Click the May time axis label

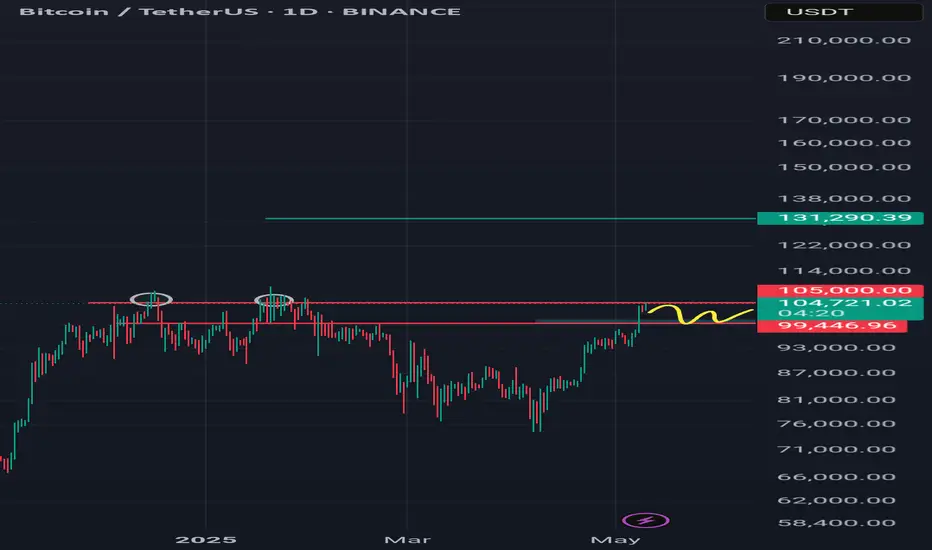pos(615,540)
